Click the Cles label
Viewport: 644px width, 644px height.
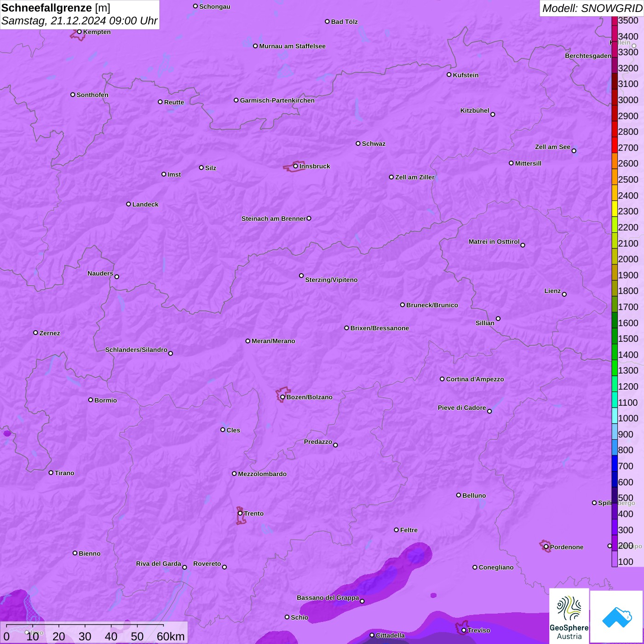[x=233, y=430]
